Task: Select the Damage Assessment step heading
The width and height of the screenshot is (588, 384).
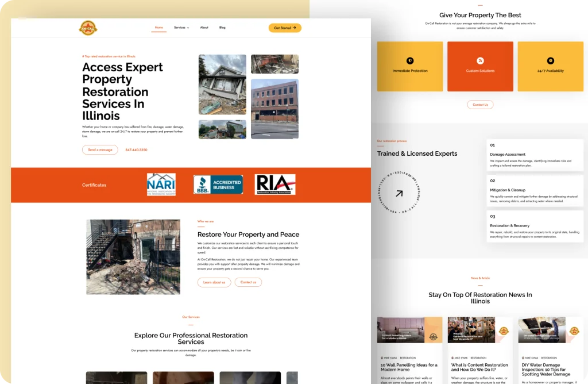Action: click(x=508, y=154)
